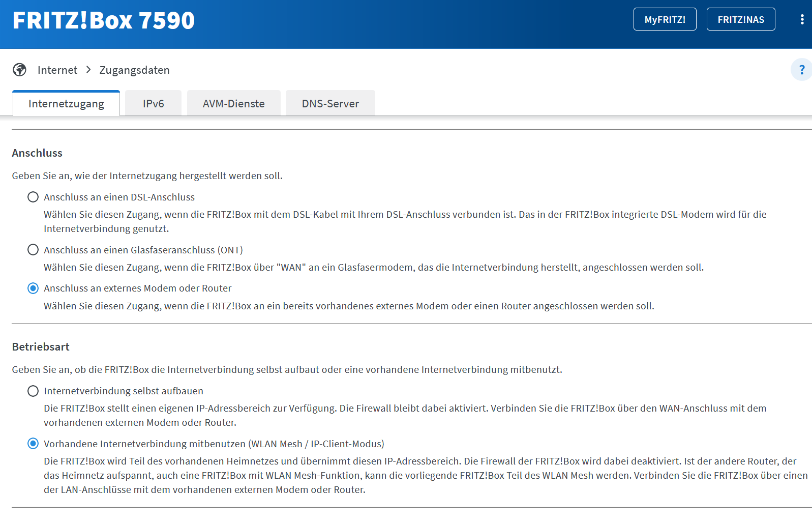
Task: Select Anschluss an einen DSL-Anschluss radio
Action: (33, 197)
